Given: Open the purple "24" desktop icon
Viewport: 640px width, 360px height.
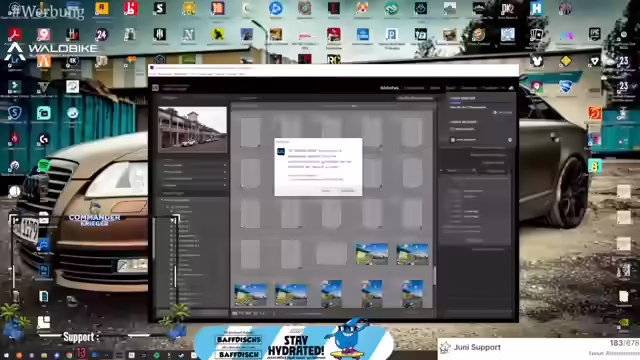Looking at the screenshot, I should point(101,35).
